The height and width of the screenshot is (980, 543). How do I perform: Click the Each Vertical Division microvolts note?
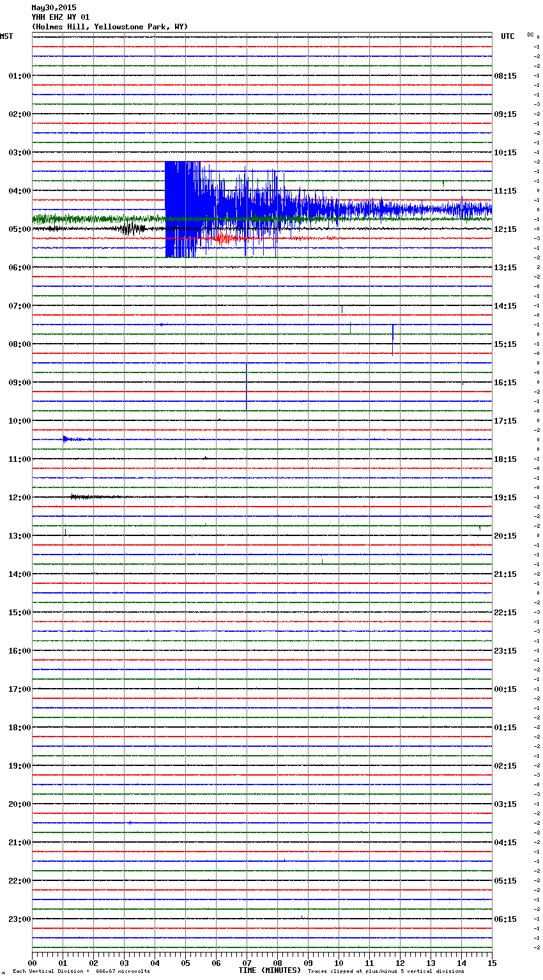tap(81, 972)
